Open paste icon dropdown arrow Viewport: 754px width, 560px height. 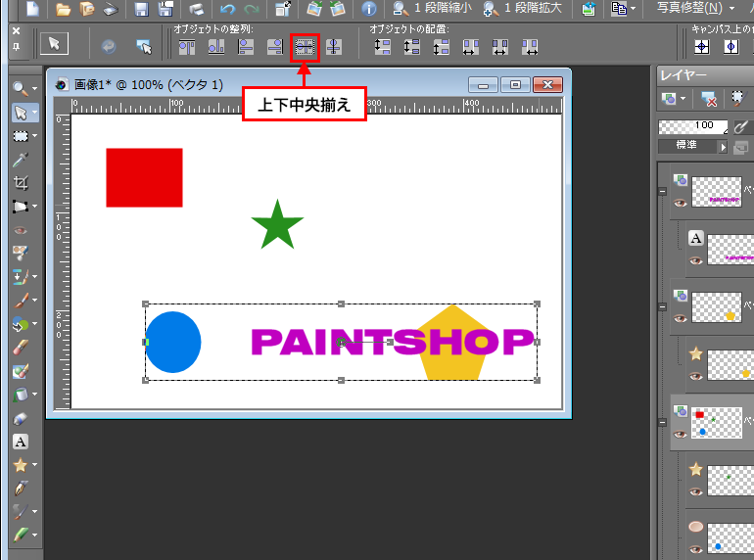633,9
